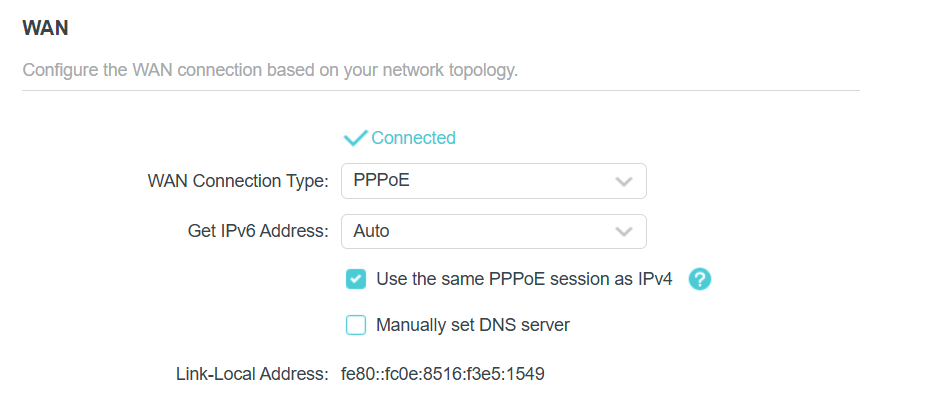Screen dimensions: 936x409
Task: Click the Link-Local Address label
Action: click(253, 374)
